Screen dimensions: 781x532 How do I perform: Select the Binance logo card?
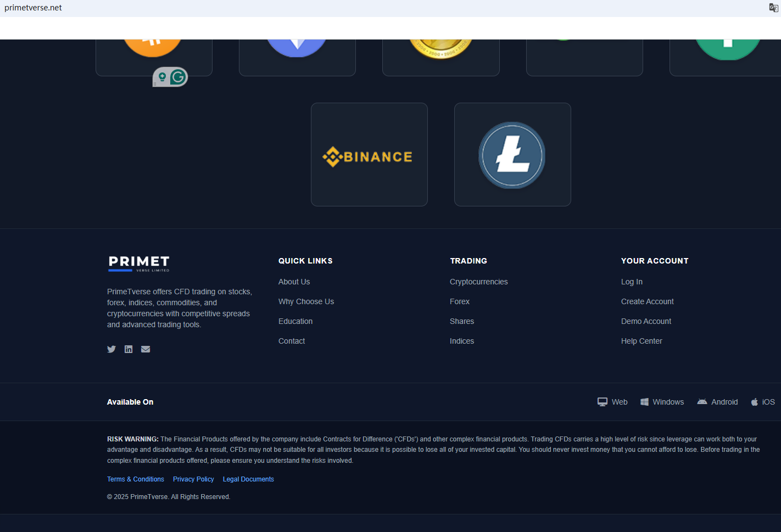[369, 154]
